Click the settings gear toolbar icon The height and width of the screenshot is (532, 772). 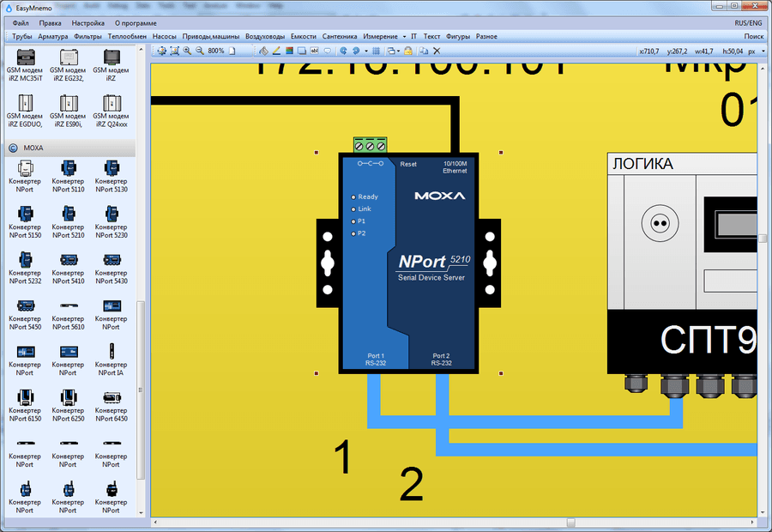161,51
